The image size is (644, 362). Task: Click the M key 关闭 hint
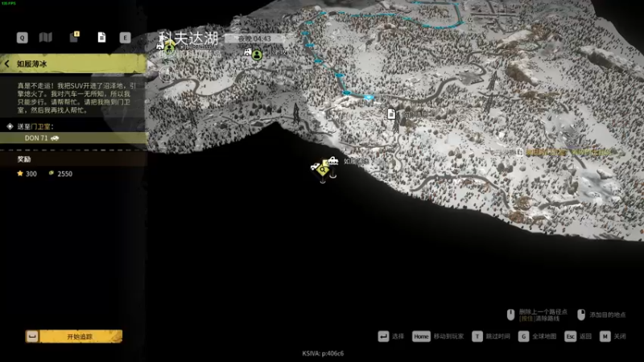(x=613, y=336)
